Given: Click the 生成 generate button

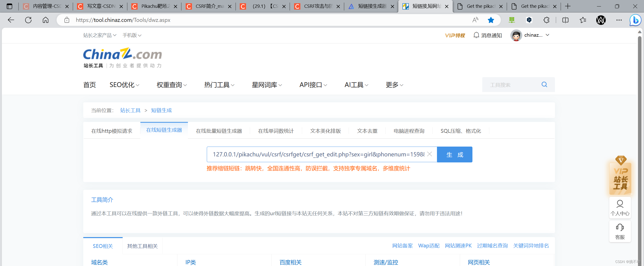Looking at the screenshot, I should click(x=455, y=154).
